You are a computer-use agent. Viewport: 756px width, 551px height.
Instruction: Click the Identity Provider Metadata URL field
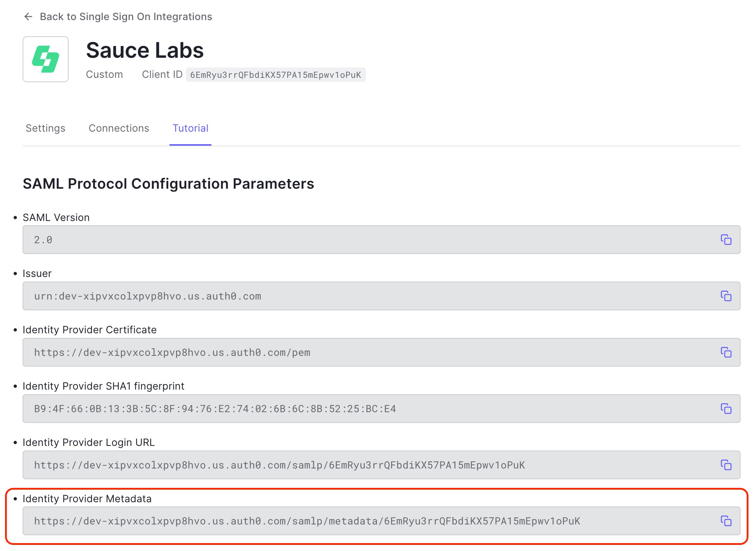(x=359, y=521)
